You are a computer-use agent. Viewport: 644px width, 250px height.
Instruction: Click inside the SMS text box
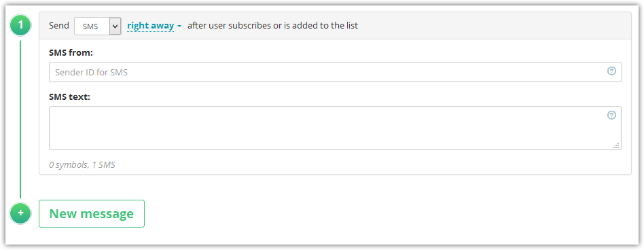pos(335,128)
